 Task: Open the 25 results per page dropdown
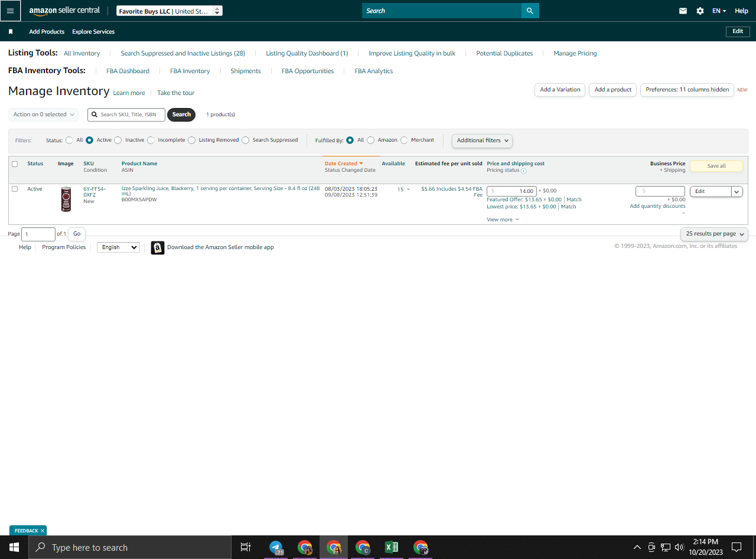point(715,234)
